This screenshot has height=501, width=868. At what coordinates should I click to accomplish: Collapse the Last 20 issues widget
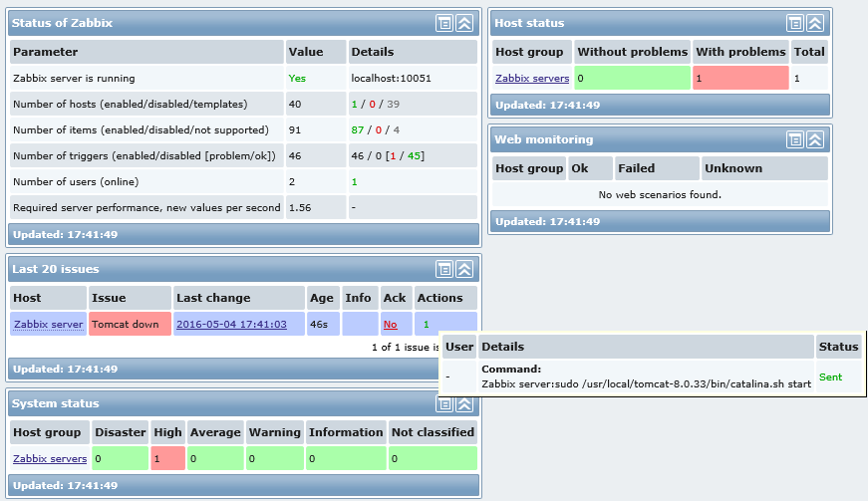[464, 269]
